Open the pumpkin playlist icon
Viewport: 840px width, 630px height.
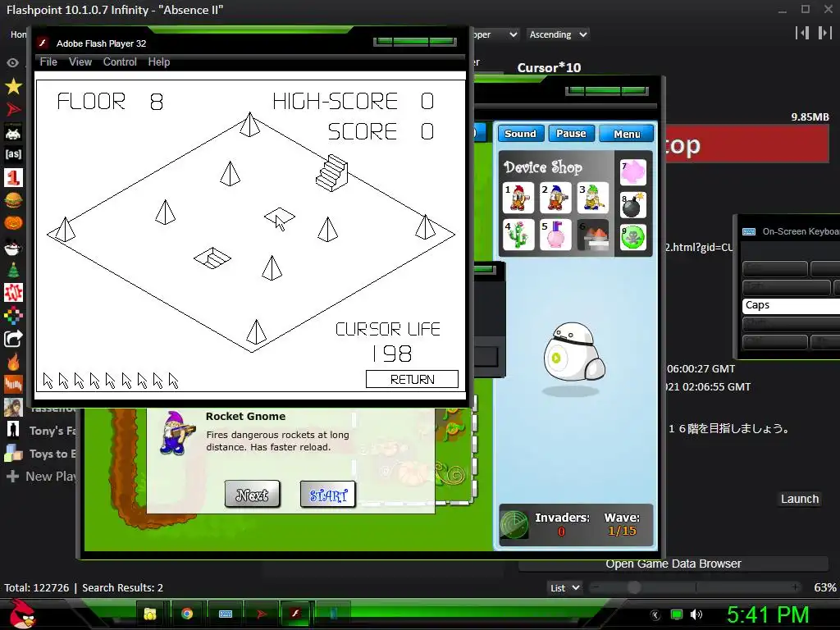[13, 223]
